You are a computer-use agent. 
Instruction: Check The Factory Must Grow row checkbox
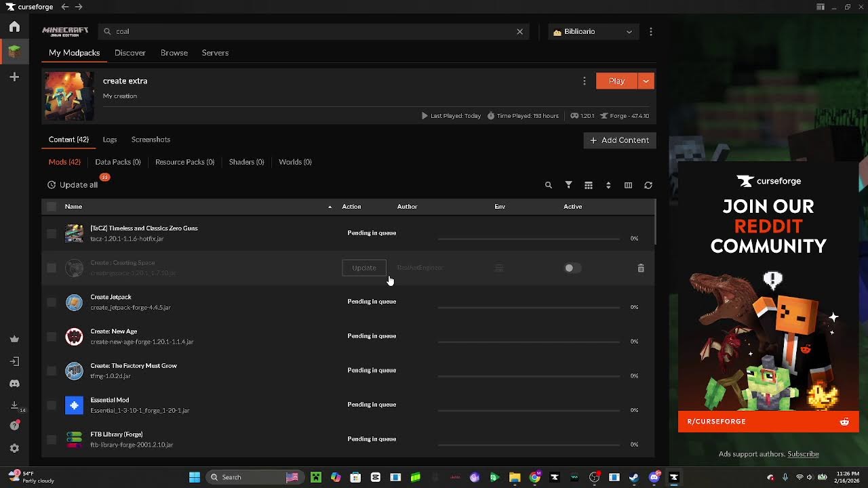pyautogui.click(x=52, y=371)
